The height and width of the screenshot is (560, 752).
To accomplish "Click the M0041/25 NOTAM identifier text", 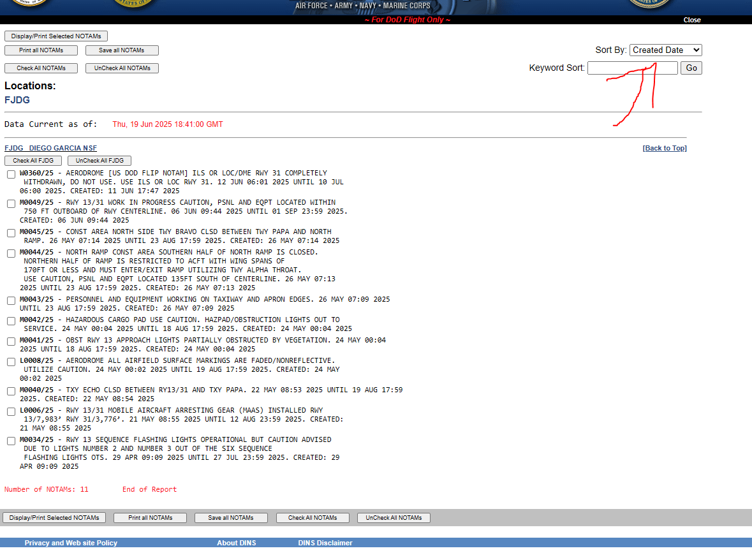I will (36, 340).
